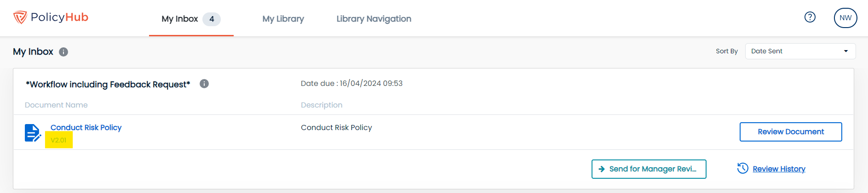Open the Sort By Date Sent dropdown
This screenshot has width=868, height=193.
[800, 51]
